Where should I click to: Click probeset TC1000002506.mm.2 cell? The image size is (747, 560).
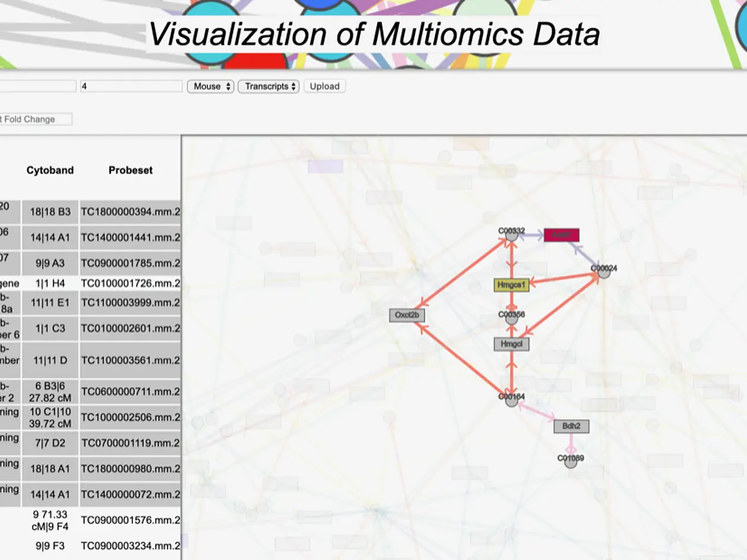[130, 417]
